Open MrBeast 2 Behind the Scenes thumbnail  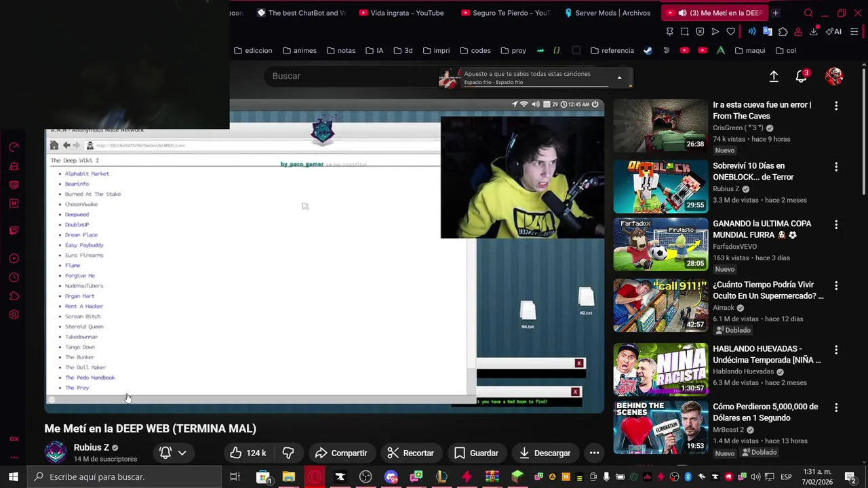pos(660,427)
